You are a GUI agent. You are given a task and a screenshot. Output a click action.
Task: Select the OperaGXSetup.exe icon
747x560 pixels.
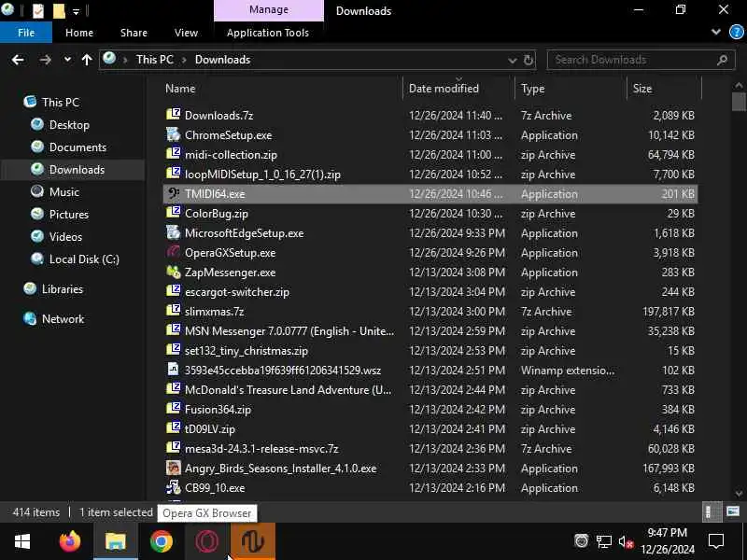[174, 252]
